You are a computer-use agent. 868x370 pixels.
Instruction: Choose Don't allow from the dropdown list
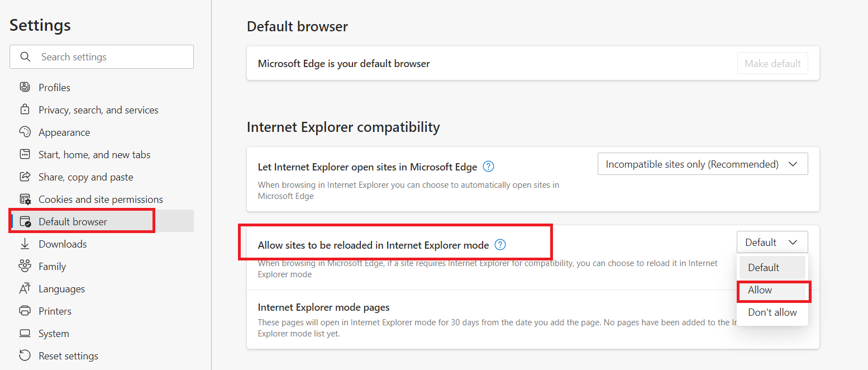(772, 312)
